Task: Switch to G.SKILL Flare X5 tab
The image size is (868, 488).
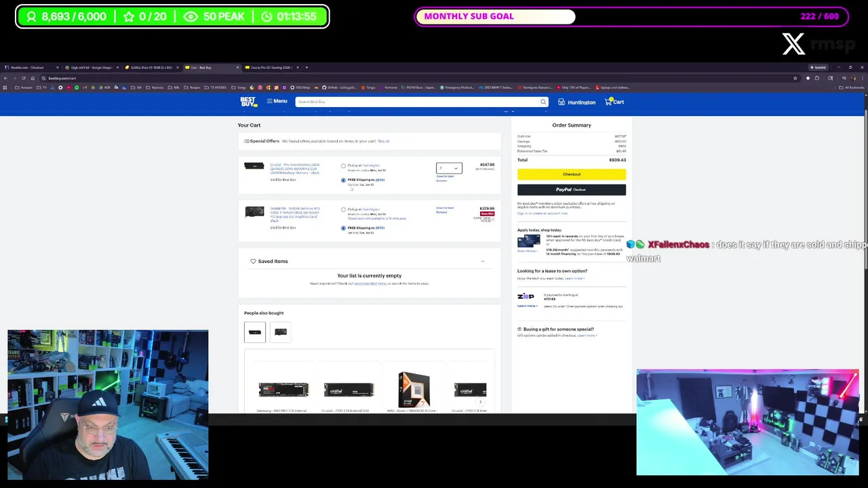Action: point(151,68)
